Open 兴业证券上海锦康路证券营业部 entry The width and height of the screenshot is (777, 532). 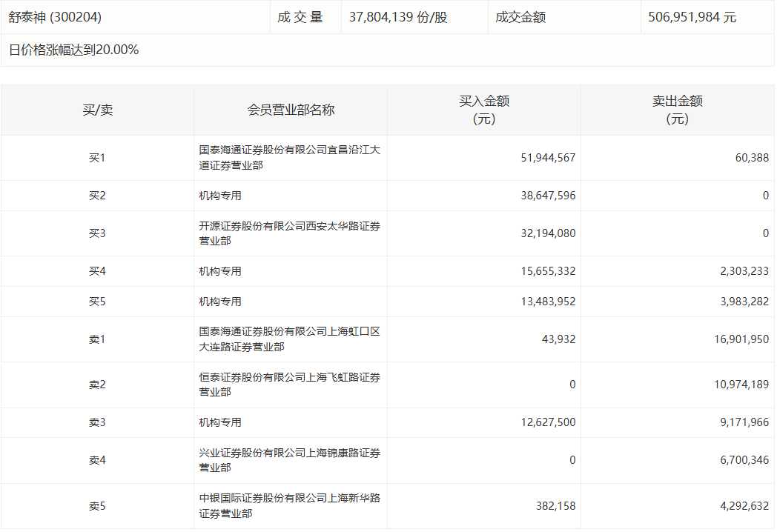click(x=289, y=460)
